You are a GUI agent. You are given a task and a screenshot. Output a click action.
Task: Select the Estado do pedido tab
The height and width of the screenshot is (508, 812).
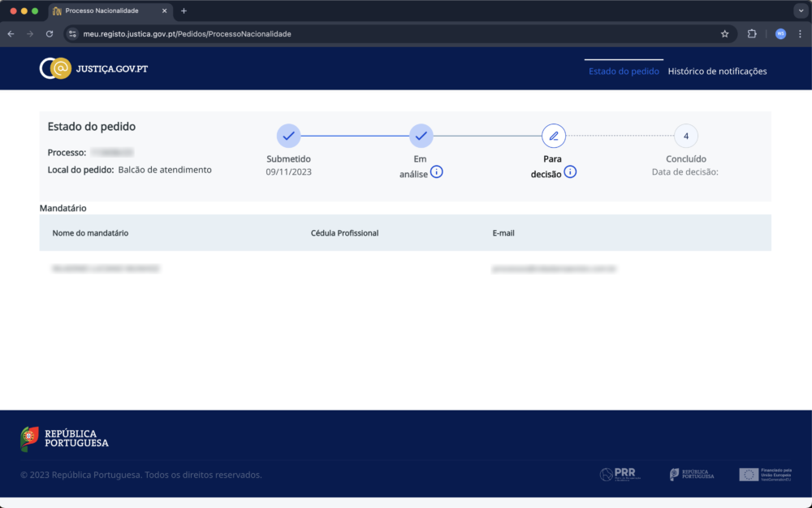624,72
